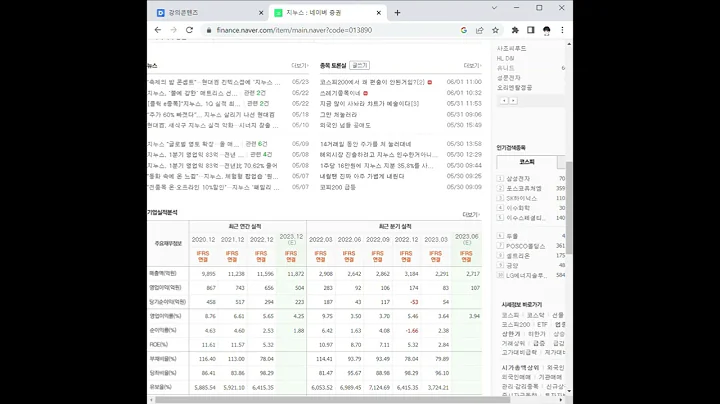Click the ROE(%) row label

coord(158,345)
